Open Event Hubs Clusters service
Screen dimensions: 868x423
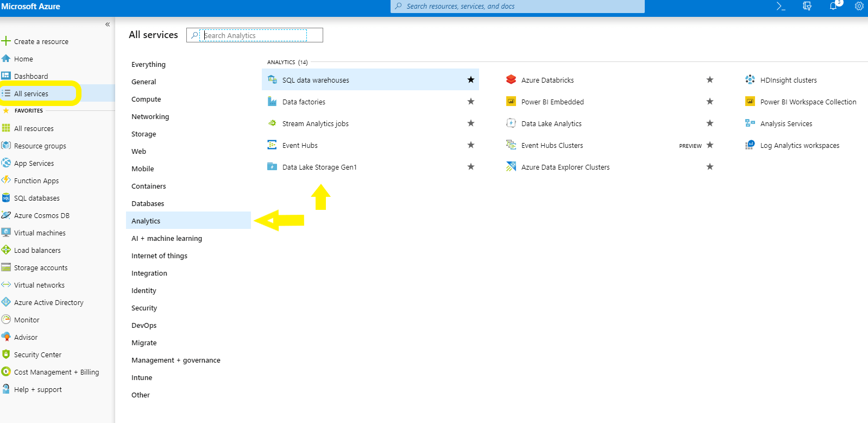(552, 145)
